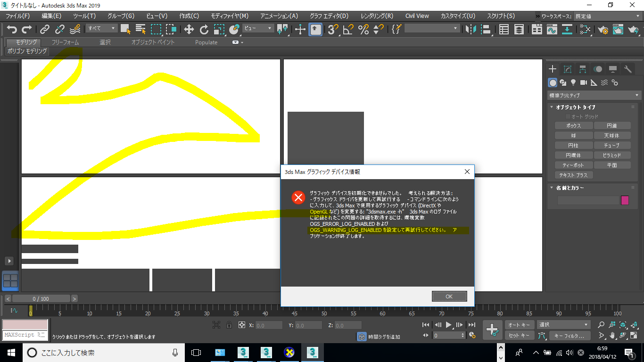The image size is (644, 362).
Task: Toggle Window/Crossing selection icon
Action: pos(171,29)
